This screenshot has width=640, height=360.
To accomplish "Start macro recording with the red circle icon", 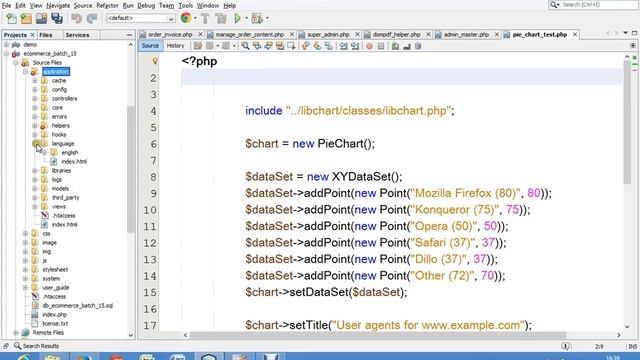I will [369, 46].
